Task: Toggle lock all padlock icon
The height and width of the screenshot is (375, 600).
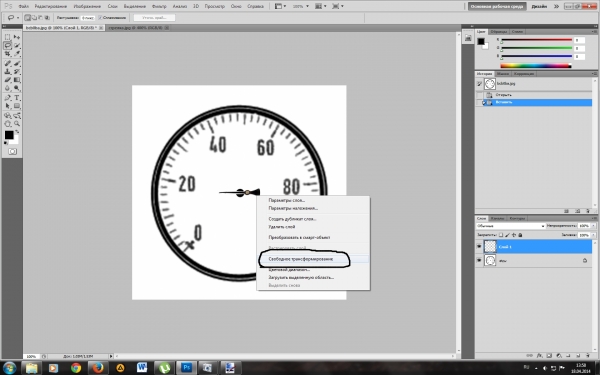Action: pyautogui.click(x=520, y=235)
